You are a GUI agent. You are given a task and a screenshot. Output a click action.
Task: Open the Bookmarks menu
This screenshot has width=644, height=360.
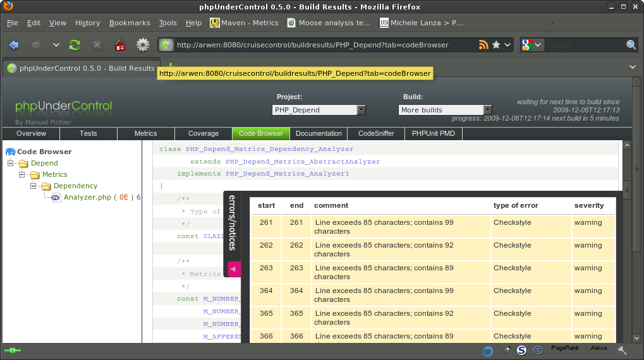pyautogui.click(x=130, y=23)
